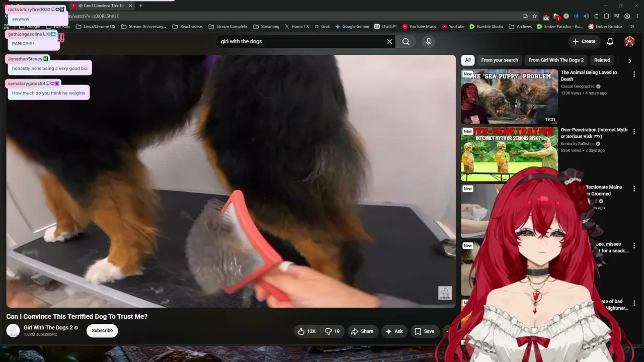This screenshot has width=644, height=362.
Task: Open 'The Animal Being Loved to Death' title
Action: 589,76
